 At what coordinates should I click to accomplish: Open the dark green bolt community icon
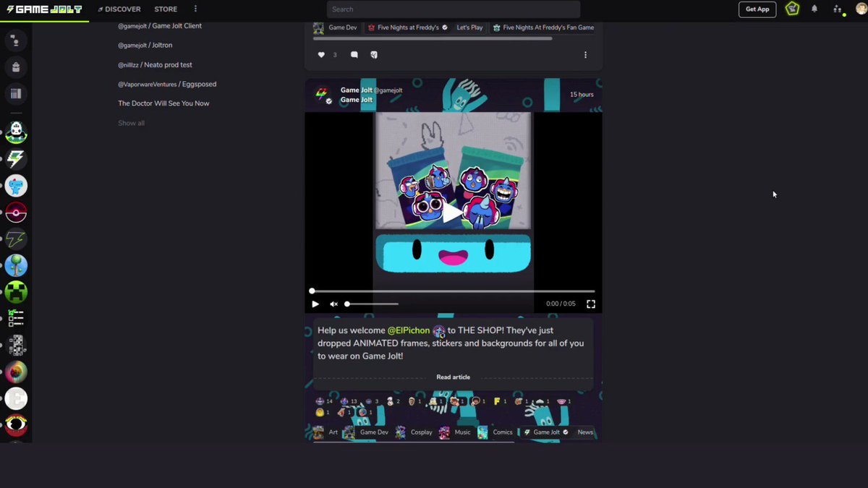pyautogui.click(x=16, y=239)
